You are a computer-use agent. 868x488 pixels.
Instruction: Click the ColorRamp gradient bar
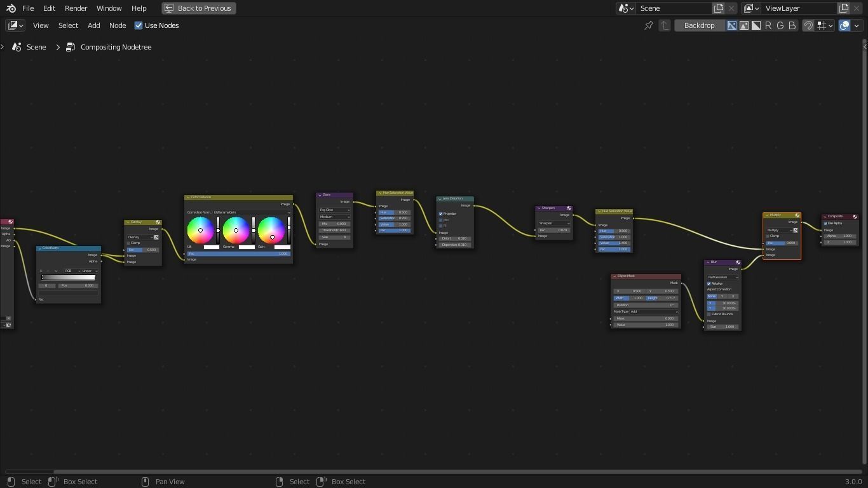click(69, 277)
